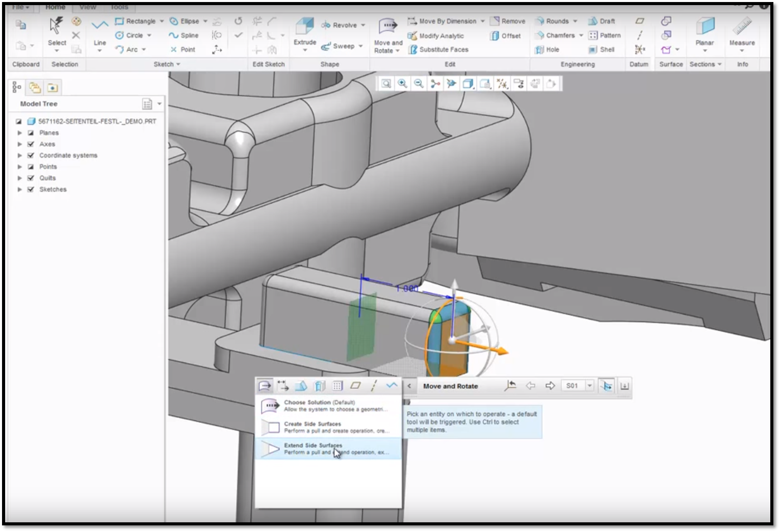Toggle the highlighted dragger button beside S01
The height and width of the screenshot is (532, 780).
(606, 386)
